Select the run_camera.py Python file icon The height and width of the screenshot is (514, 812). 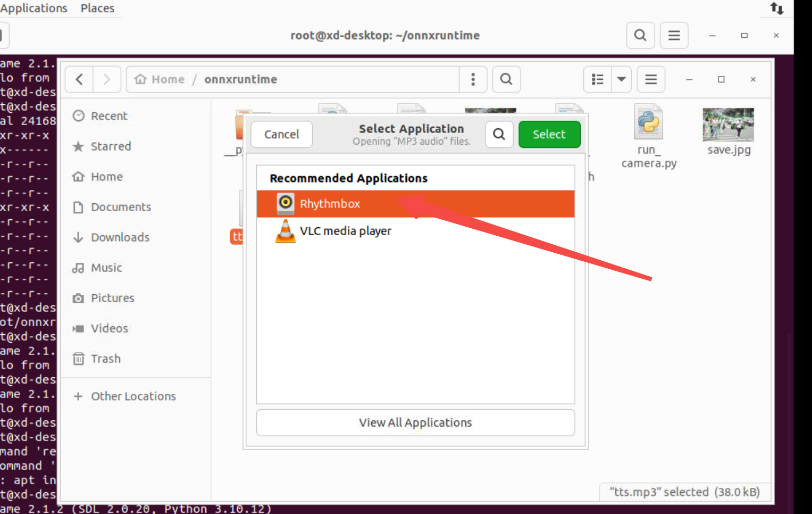[x=649, y=122]
